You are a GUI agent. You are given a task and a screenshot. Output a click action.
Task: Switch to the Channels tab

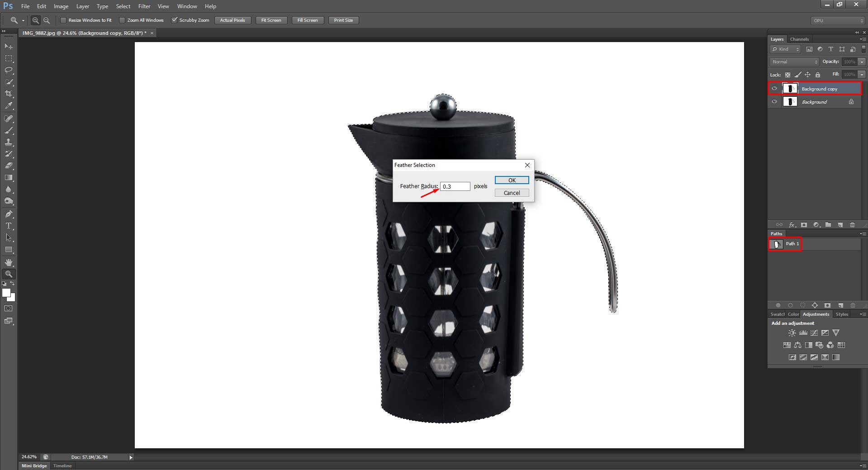pos(799,39)
